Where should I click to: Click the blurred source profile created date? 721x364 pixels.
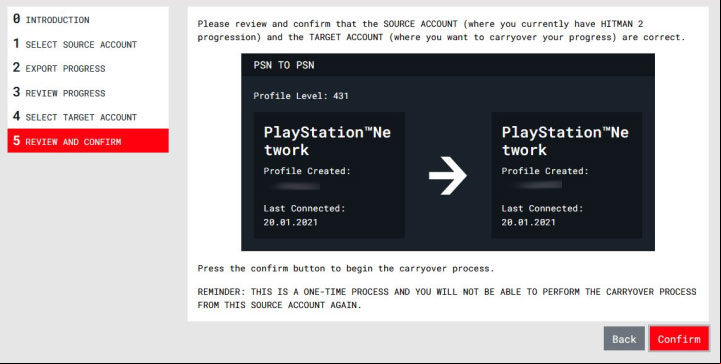coord(294,186)
